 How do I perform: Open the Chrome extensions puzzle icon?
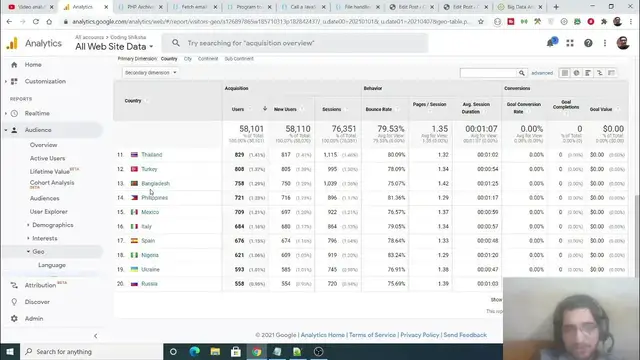[604, 22]
